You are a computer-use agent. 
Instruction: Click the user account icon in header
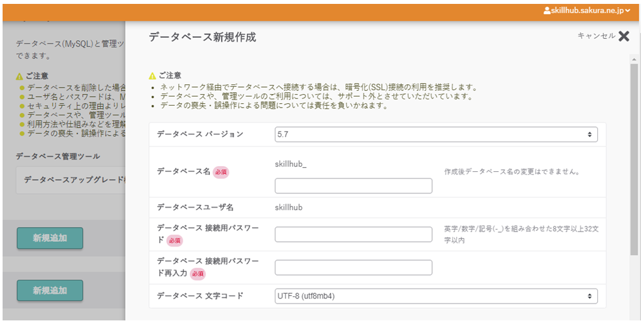tap(547, 10)
